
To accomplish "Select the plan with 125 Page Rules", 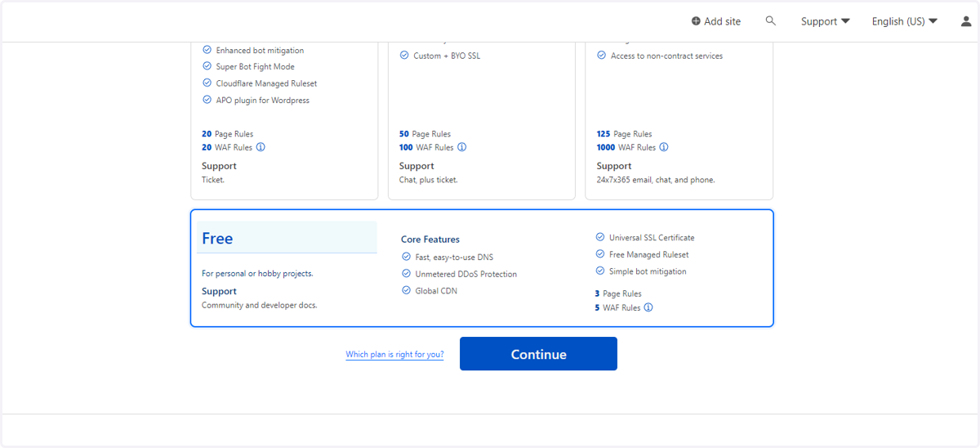I will click(x=679, y=120).
